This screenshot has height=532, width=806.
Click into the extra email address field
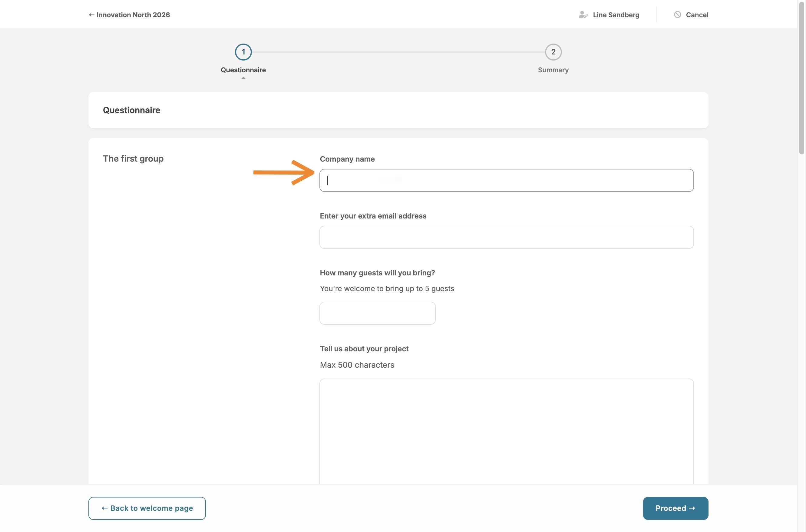pyautogui.click(x=506, y=237)
